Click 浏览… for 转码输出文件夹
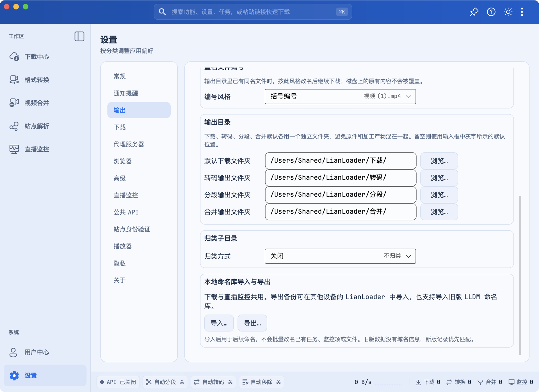This screenshot has width=539, height=392. click(x=439, y=178)
